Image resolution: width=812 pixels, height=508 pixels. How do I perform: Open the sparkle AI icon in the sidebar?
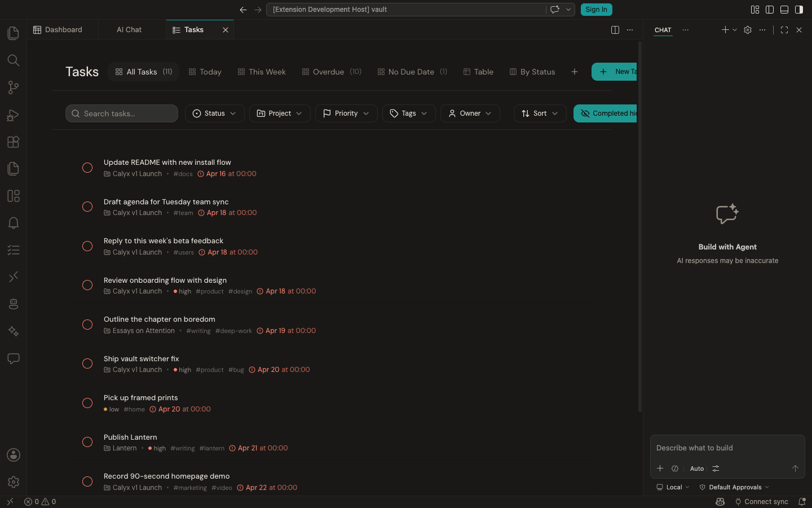pyautogui.click(x=14, y=331)
